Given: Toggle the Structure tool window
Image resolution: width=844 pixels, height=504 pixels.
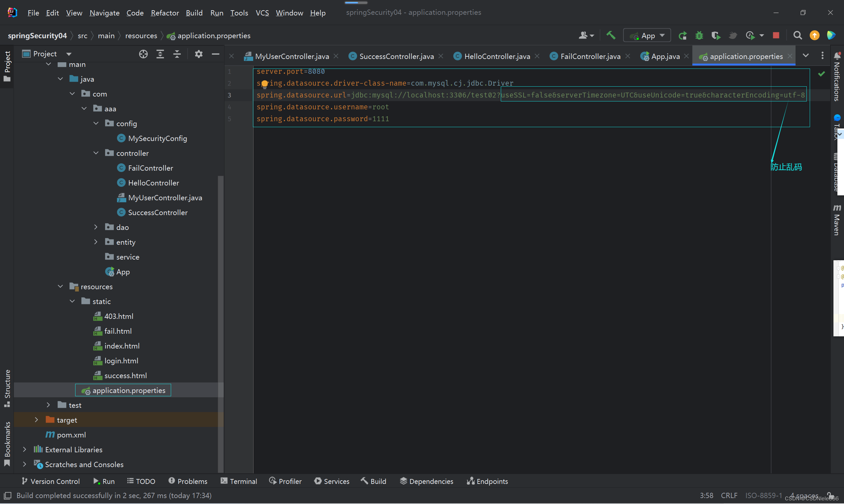Looking at the screenshot, I should click(7, 385).
